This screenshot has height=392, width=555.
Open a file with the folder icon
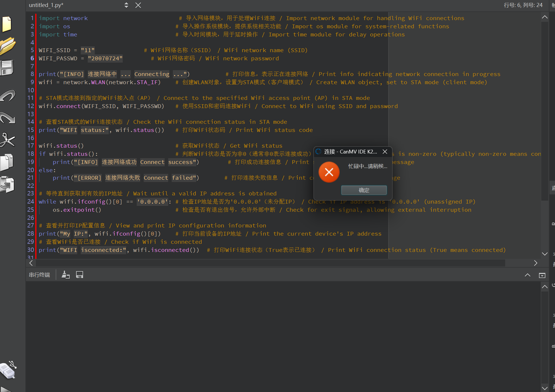pos(8,46)
